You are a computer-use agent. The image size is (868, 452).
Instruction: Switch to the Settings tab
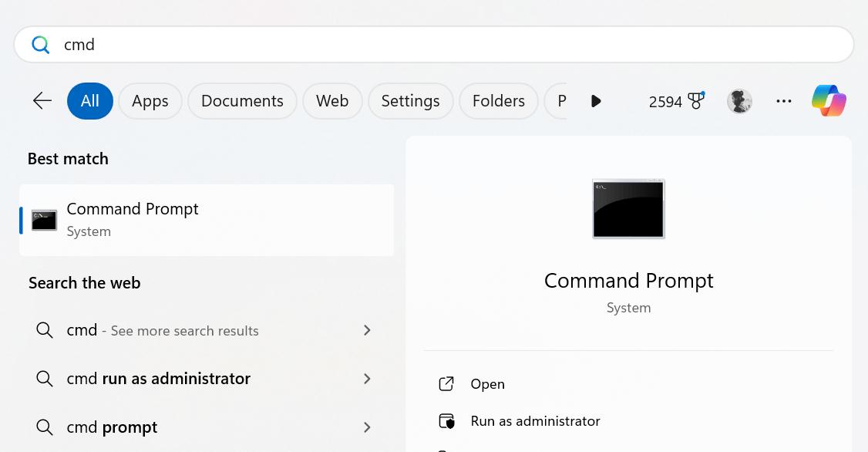410,100
